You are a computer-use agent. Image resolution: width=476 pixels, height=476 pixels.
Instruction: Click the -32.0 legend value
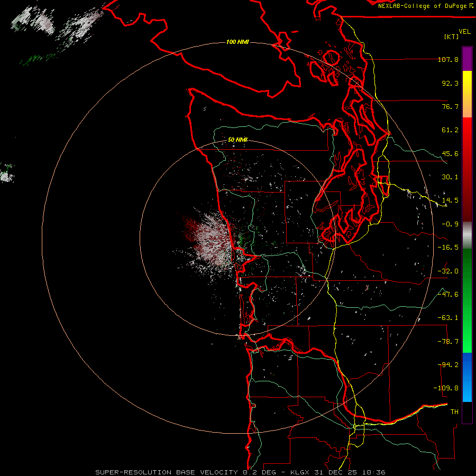coord(448,271)
